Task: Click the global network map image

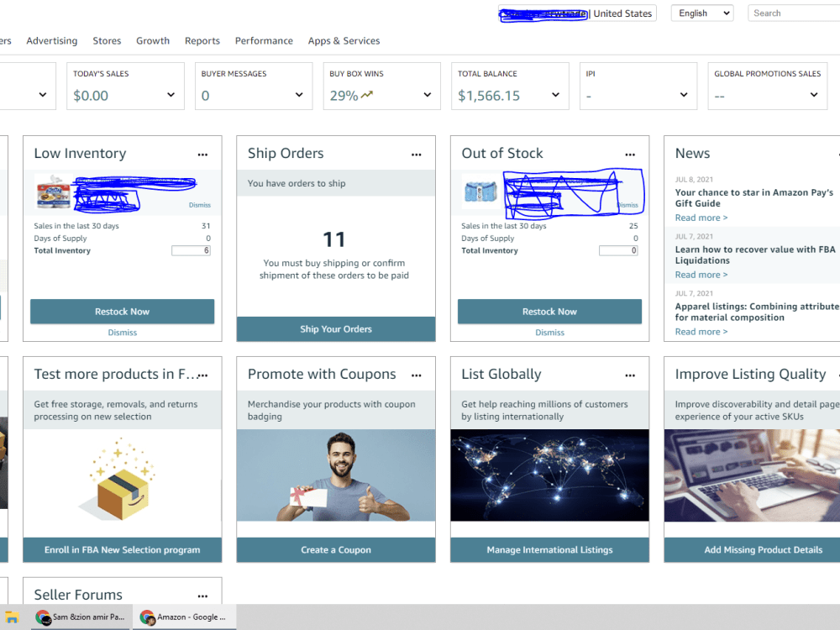Action: pos(549,475)
